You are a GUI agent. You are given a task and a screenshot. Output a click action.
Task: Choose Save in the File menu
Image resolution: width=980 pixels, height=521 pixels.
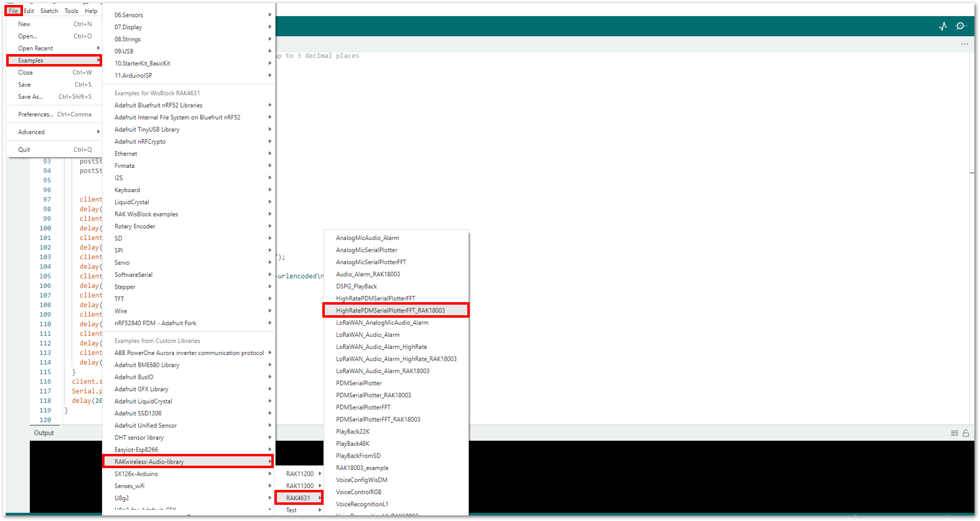click(55, 85)
